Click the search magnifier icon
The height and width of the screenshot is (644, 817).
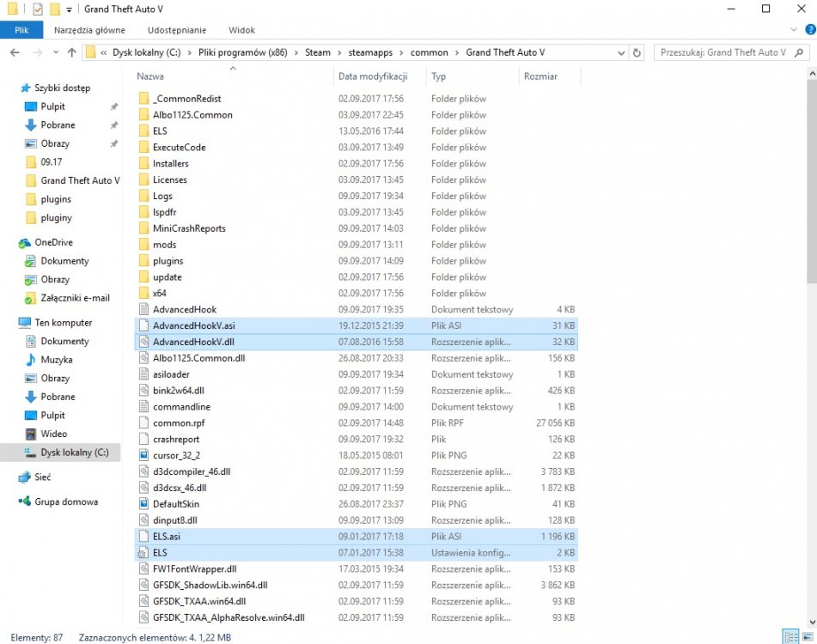coord(799,52)
